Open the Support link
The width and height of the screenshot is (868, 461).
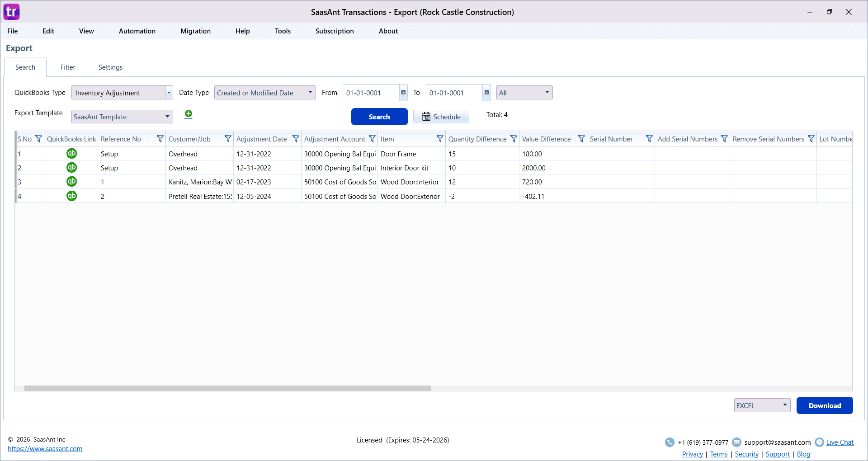click(x=778, y=454)
